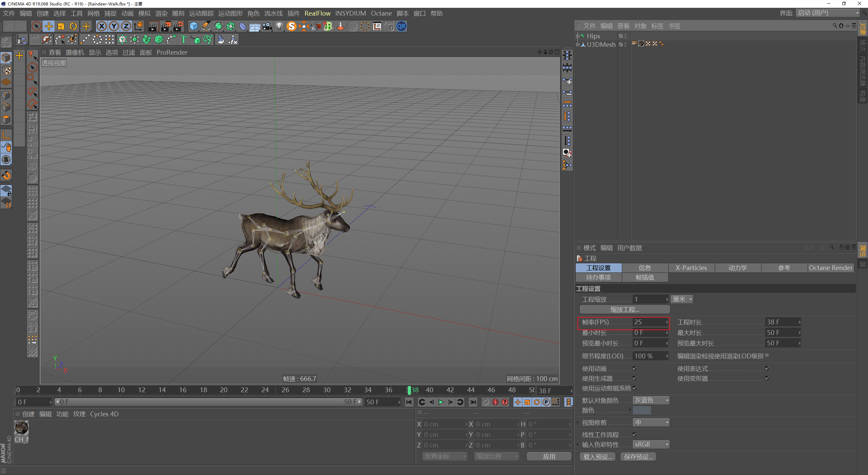868x475 pixels.
Task: Toggle the 线性工作流程 checkbox
Action: click(634, 434)
